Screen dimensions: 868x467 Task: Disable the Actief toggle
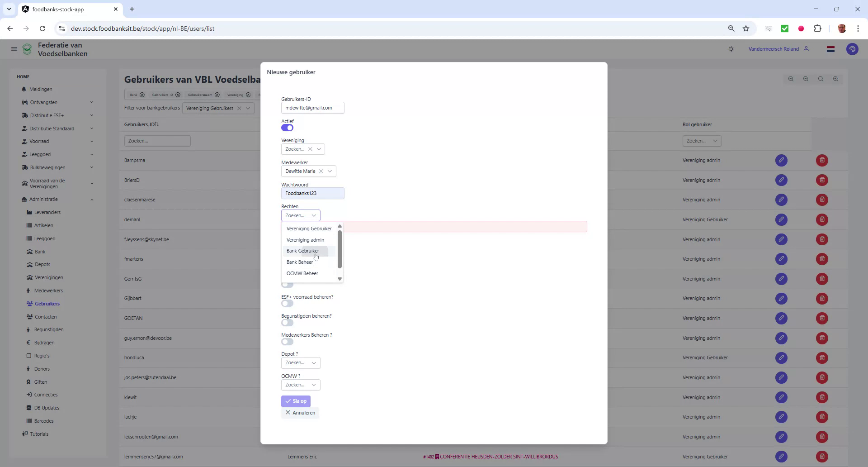coord(287,128)
